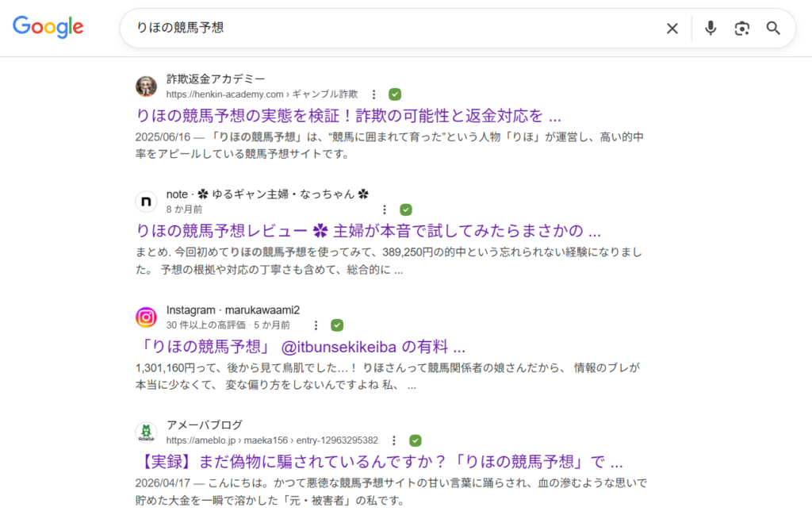Clear the search query with the X icon

tap(672, 29)
